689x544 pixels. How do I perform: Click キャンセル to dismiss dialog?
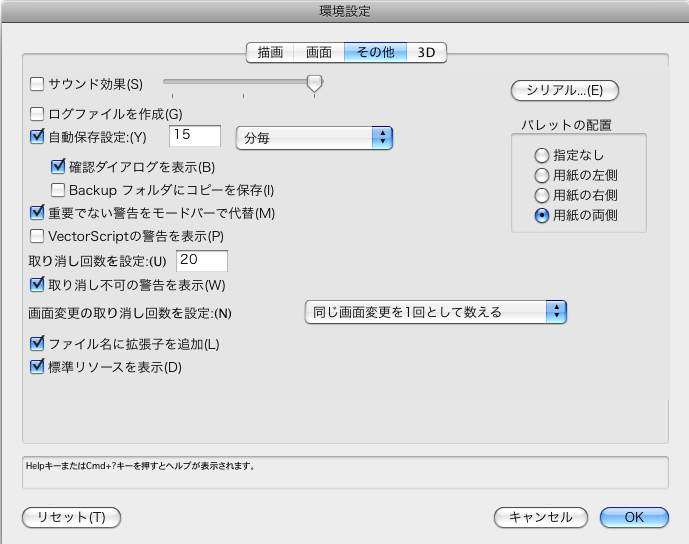click(540, 517)
